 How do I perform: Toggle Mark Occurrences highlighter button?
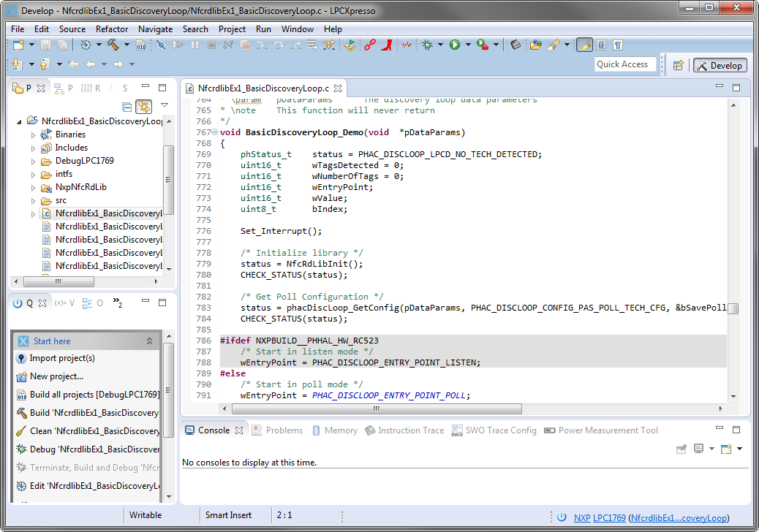coord(584,45)
